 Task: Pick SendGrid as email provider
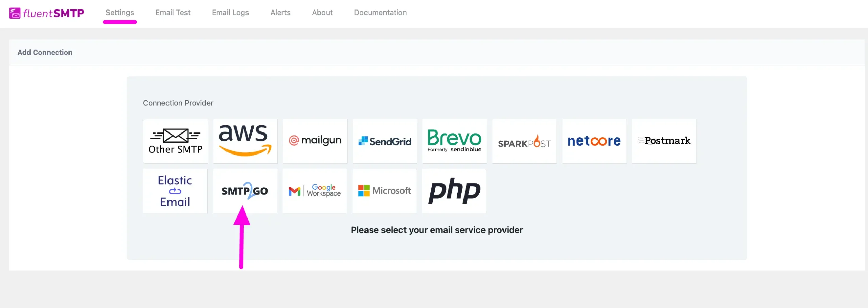pos(385,141)
